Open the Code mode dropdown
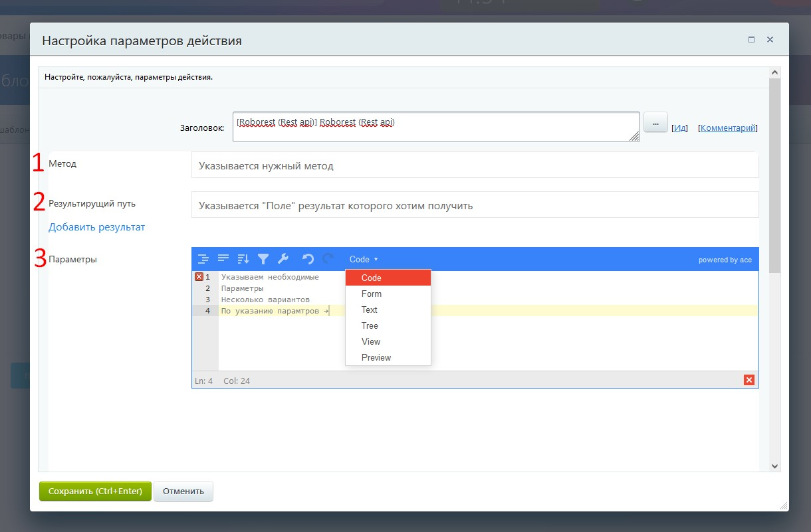This screenshot has height=532, width=811. pyautogui.click(x=363, y=259)
